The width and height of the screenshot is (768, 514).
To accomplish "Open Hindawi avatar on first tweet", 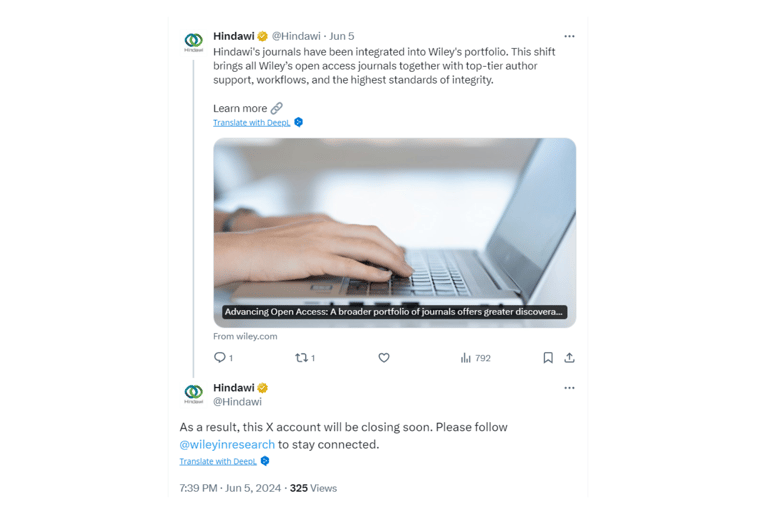I will pyautogui.click(x=194, y=42).
